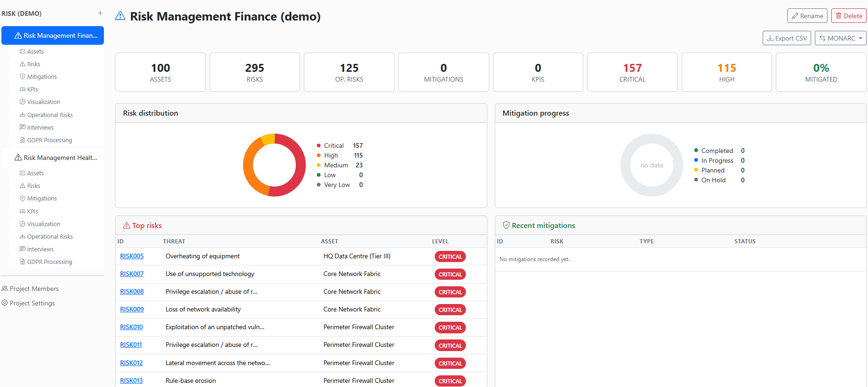Export data with Export CSV
This screenshot has width=868, height=387.
pyautogui.click(x=787, y=38)
